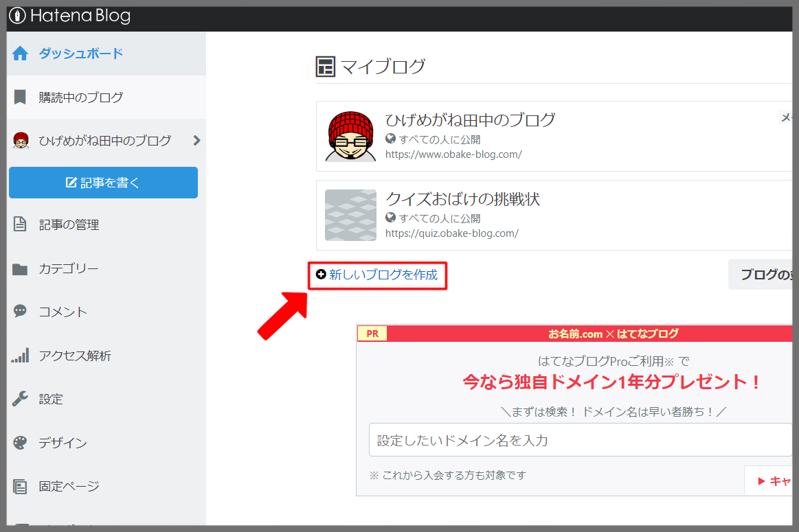
Task: Open the ダッシュボード menu item
Action: coord(106,54)
